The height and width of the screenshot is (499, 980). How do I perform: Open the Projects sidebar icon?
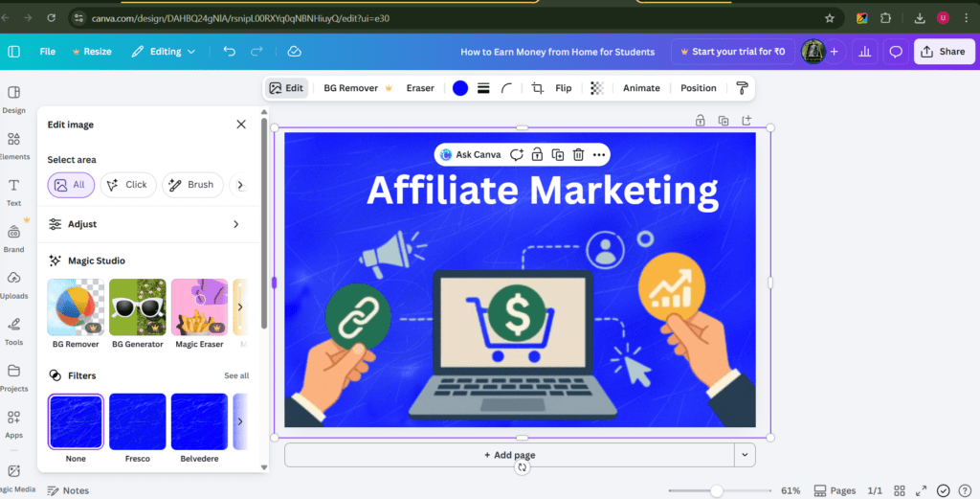pyautogui.click(x=13, y=377)
